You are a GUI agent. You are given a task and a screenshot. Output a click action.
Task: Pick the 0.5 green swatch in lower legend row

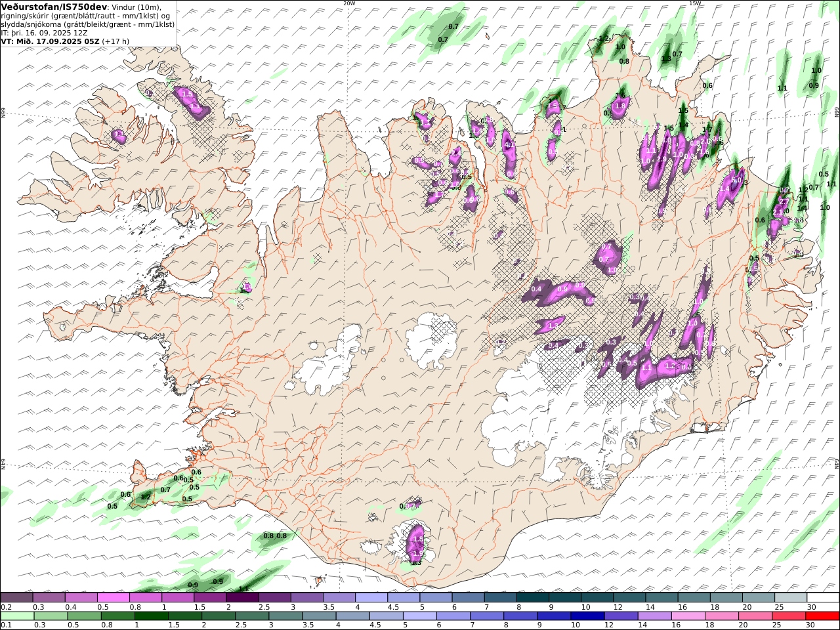pos(85,616)
